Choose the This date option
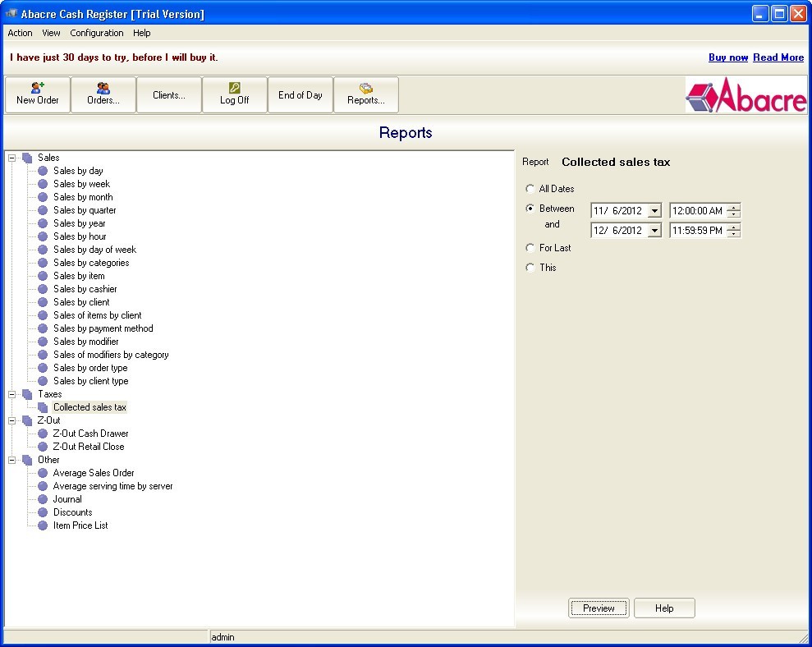The width and height of the screenshot is (812, 647). pyautogui.click(x=530, y=267)
